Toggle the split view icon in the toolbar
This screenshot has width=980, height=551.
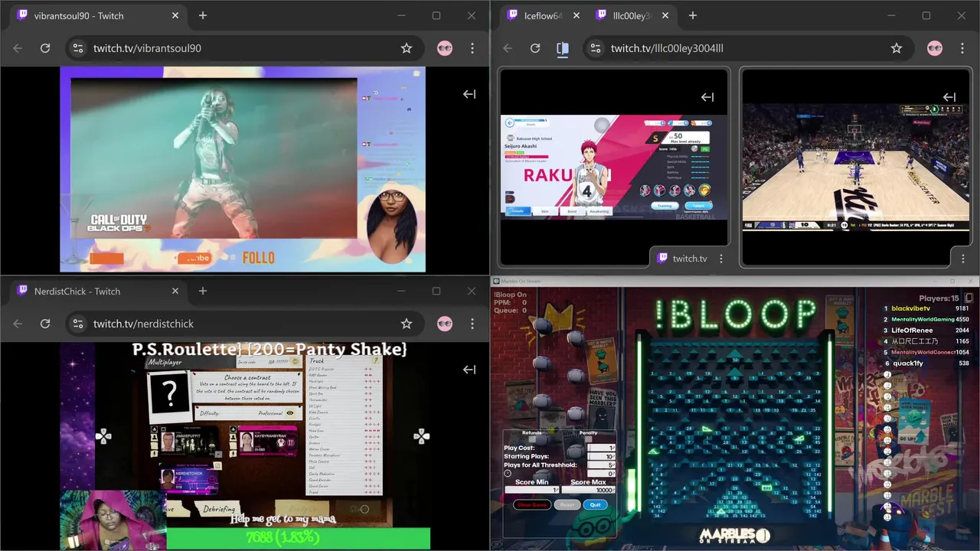(x=563, y=48)
